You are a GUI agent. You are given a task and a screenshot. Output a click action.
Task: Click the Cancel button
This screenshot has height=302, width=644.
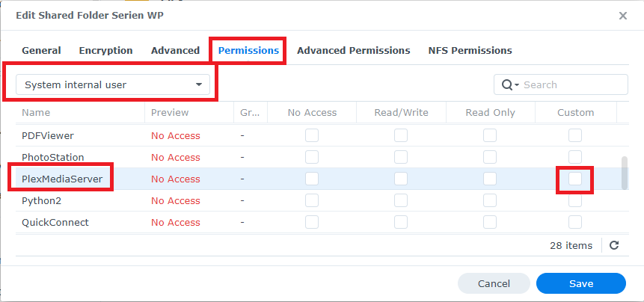click(x=494, y=283)
